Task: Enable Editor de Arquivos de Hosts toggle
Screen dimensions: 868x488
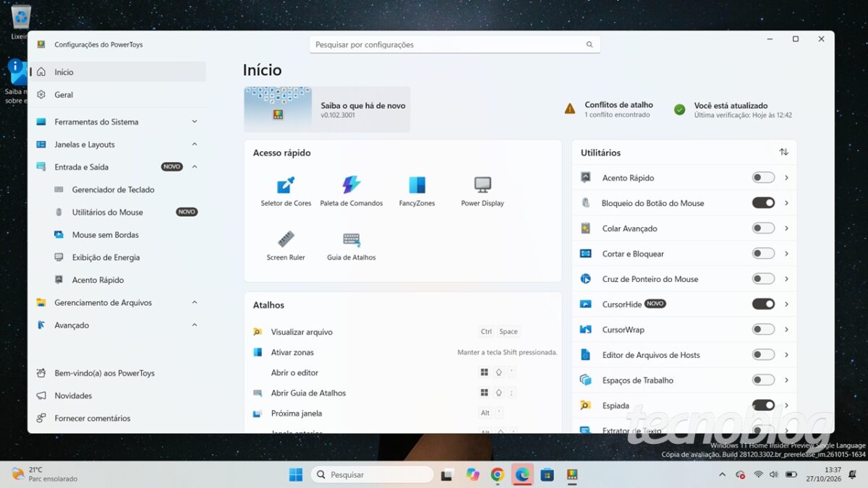Action: (763, 355)
